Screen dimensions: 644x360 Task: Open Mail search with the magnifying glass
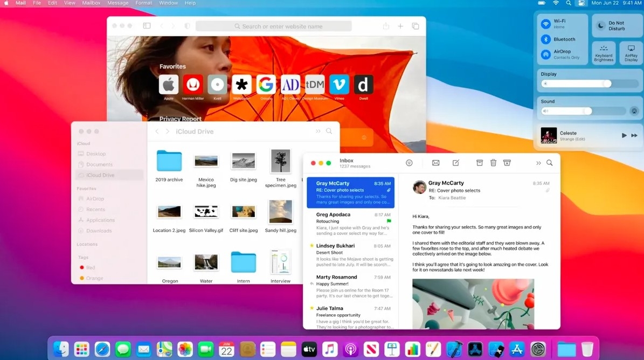coord(550,162)
